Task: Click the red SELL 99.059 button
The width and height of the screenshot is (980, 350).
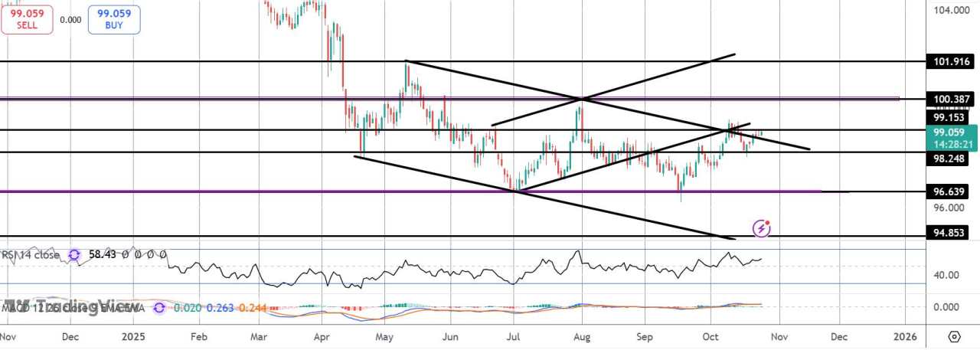Action: click(27, 18)
